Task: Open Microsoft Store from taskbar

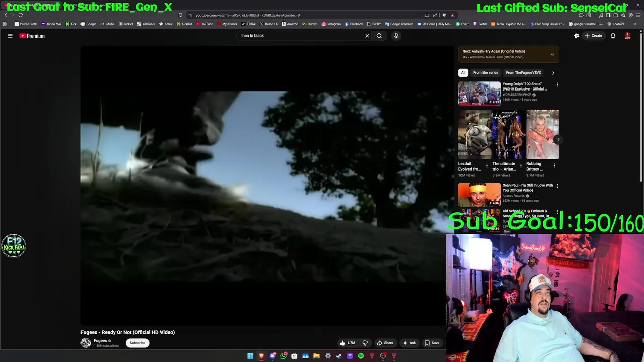Action: 294,356
